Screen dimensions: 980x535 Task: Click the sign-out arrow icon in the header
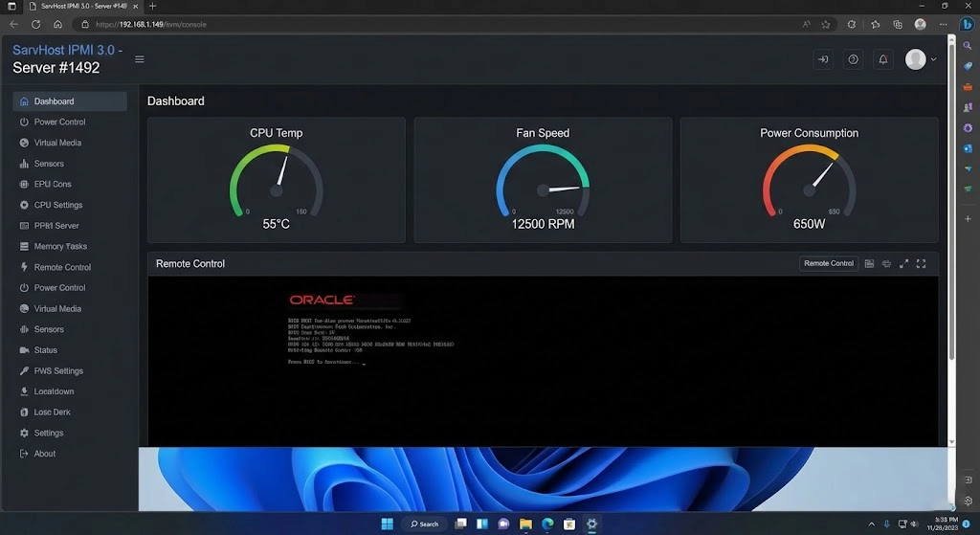(x=823, y=59)
